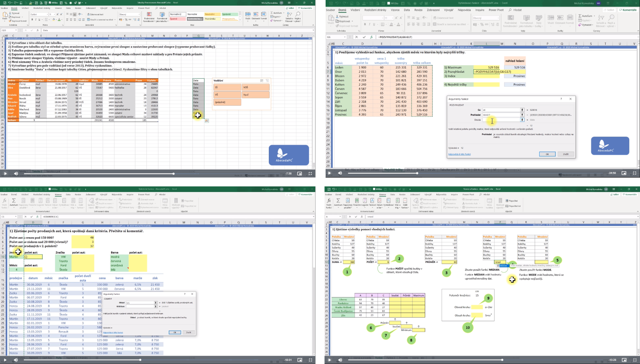Screen dimensions: 640x364
Task: Collapse dialog via Shoda range selector icon
Action: coord(522,120)
